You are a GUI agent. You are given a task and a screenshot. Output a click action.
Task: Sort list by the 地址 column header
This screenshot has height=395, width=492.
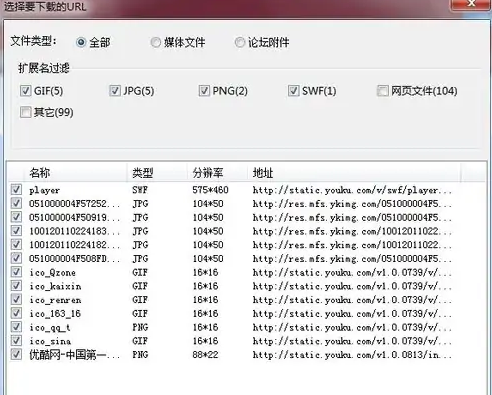click(x=353, y=173)
